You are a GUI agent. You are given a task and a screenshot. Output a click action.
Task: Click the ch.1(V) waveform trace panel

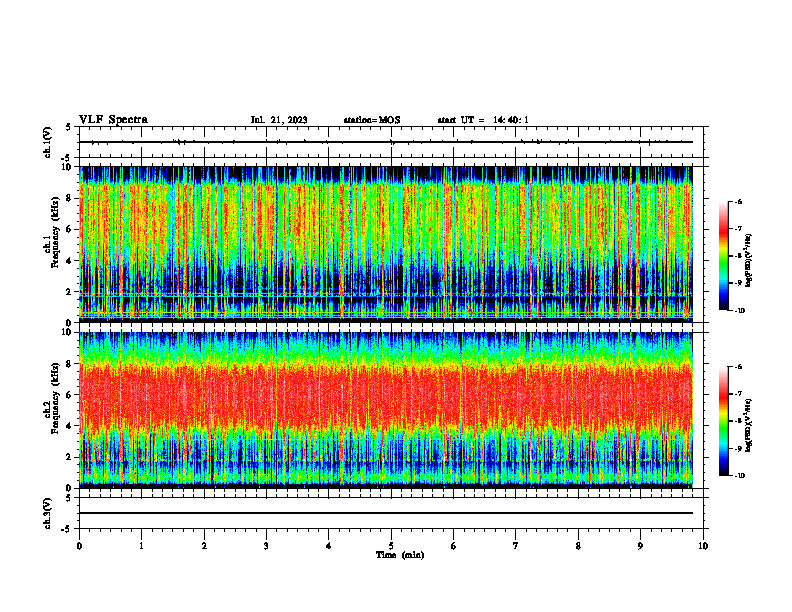click(391, 142)
